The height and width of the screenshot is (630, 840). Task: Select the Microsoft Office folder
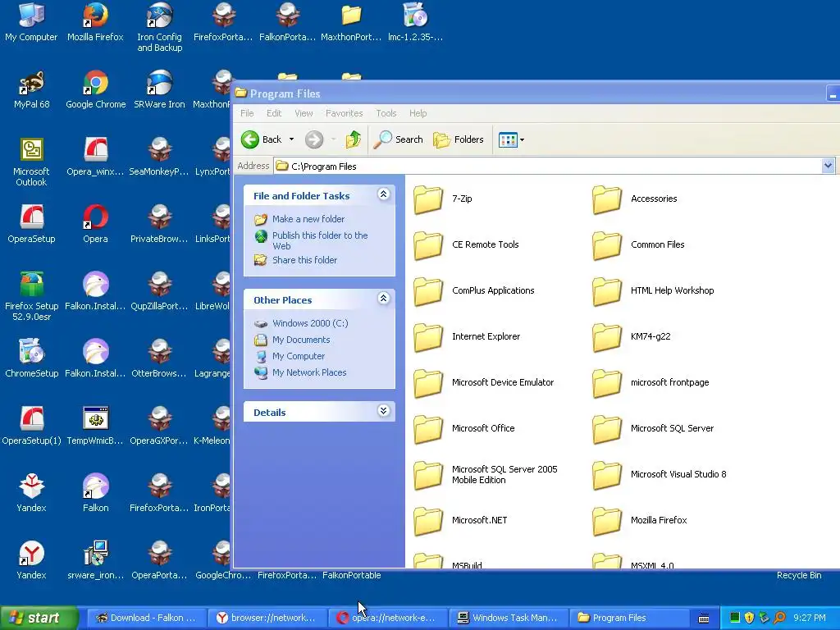[464, 428]
